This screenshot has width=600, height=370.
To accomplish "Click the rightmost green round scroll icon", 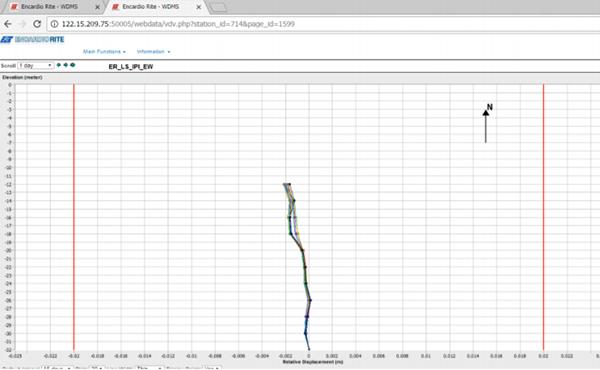I will 72,65.
